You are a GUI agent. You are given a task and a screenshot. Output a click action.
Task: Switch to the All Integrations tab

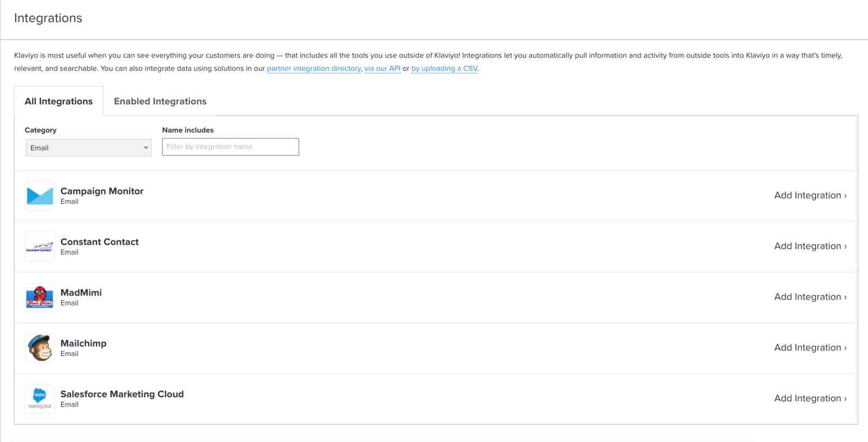(x=59, y=102)
